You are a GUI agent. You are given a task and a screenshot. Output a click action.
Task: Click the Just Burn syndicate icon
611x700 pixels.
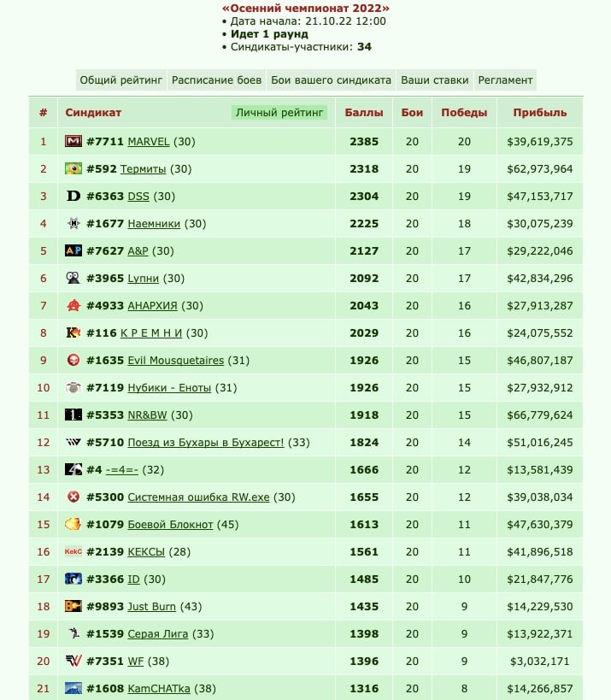[x=73, y=606]
